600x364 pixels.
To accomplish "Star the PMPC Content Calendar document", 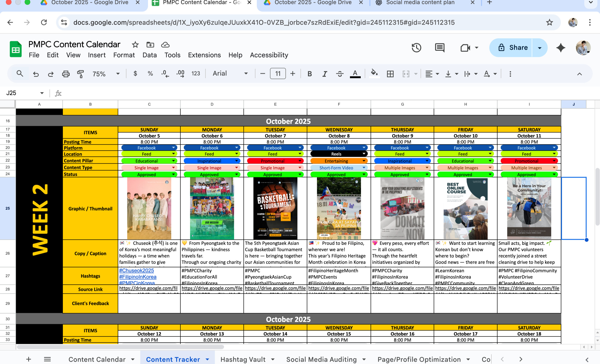I will pos(135,45).
